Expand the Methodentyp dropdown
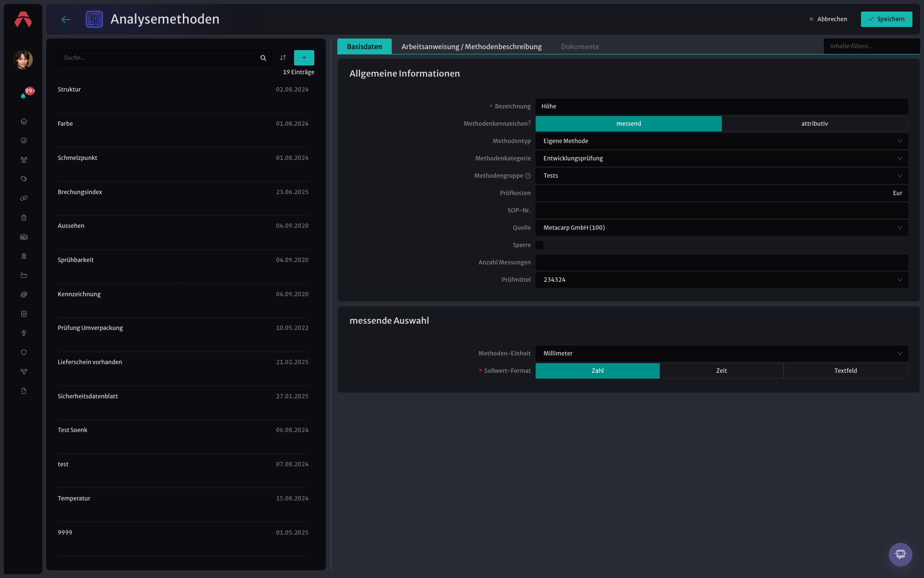This screenshot has height=578, width=924. (722, 141)
